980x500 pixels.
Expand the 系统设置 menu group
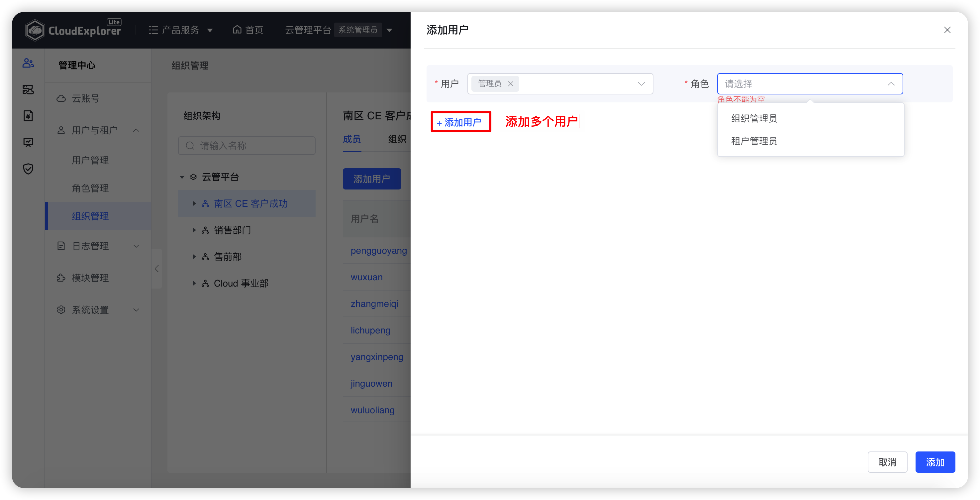[x=136, y=310]
